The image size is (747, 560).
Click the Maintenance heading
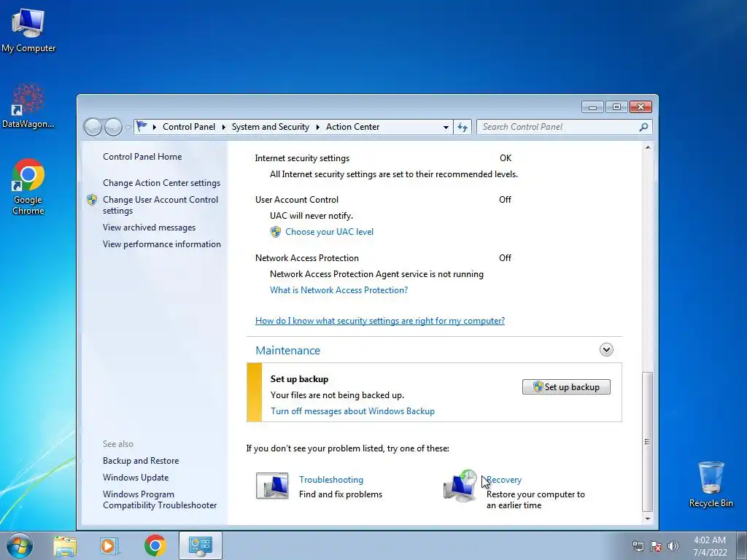point(287,351)
